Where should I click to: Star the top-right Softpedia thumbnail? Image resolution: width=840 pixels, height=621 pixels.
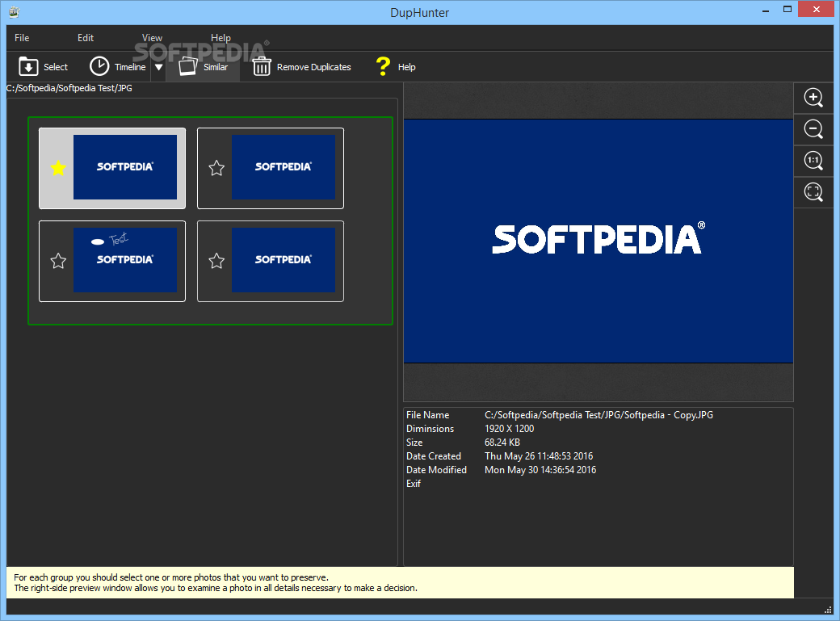coord(216,168)
